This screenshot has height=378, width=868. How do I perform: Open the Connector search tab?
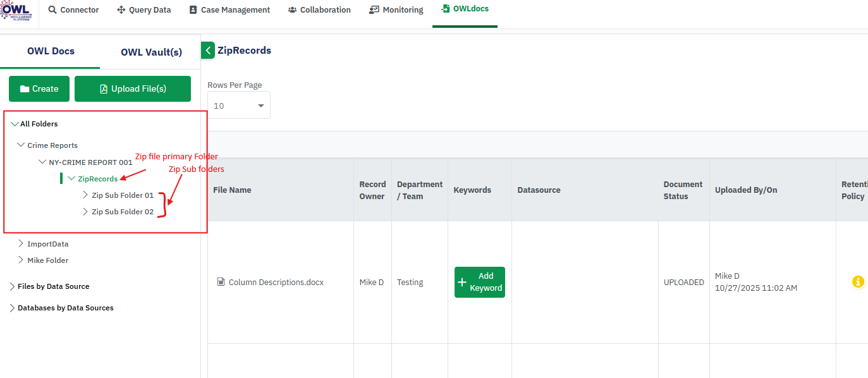pyautogui.click(x=73, y=10)
